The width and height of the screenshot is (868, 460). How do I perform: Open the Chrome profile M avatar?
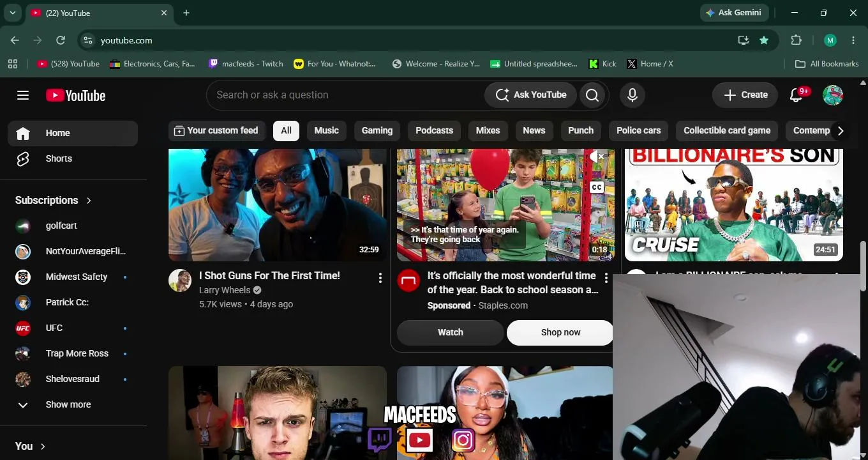830,40
